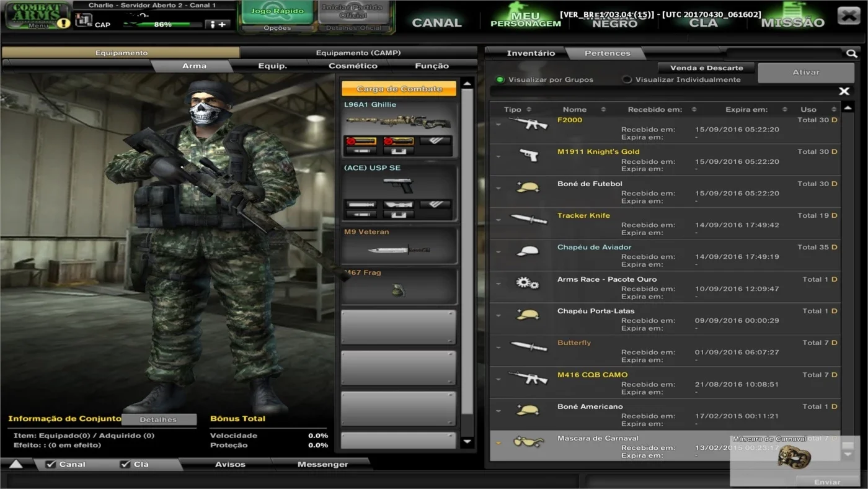868x489 pixels.
Task: Click the Chapéu Porta-Latas hat icon
Action: (528, 314)
